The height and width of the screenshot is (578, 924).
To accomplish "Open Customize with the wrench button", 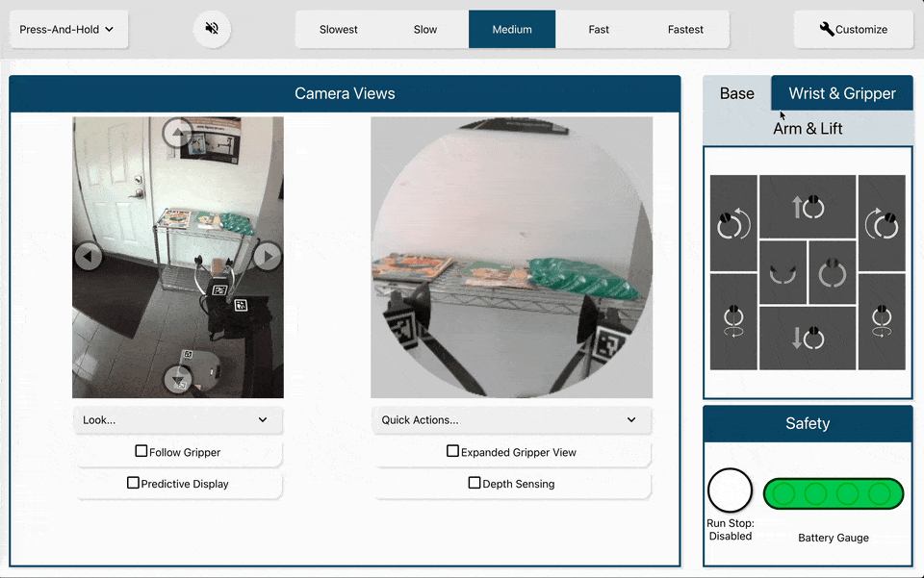I will (x=854, y=29).
